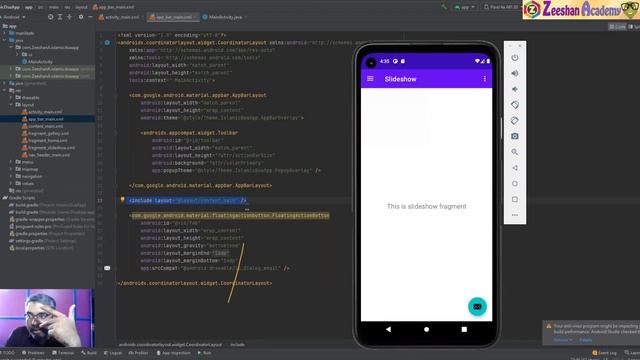The image size is (640, 360).
Task: Click the gutter image icon beside srcCompat line
Action: tap(107, 268)
